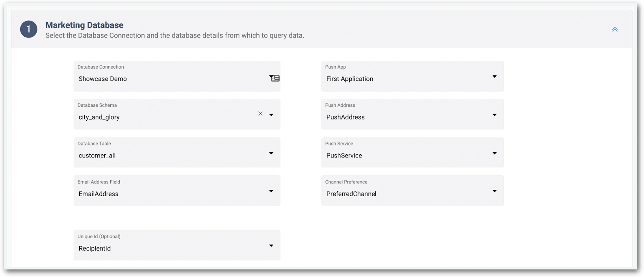The width and height of the screenshot is (644, 277).
Task: Click the Showcase Demo connection field
Action: tap(177, 76)
